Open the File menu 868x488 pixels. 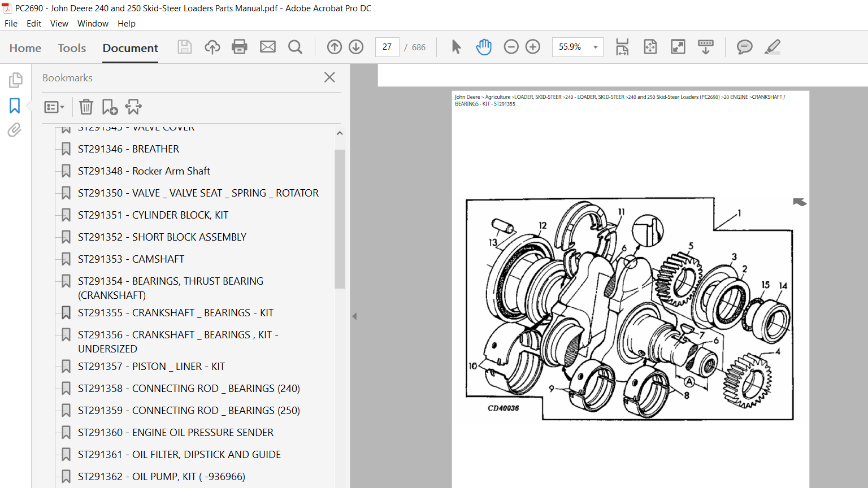click(x=11, y=23)
